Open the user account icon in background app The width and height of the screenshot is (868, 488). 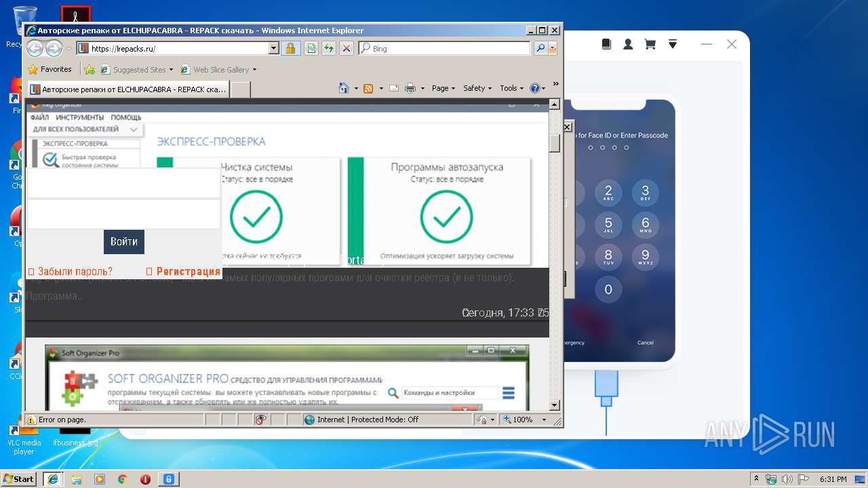tap(628, 44)
